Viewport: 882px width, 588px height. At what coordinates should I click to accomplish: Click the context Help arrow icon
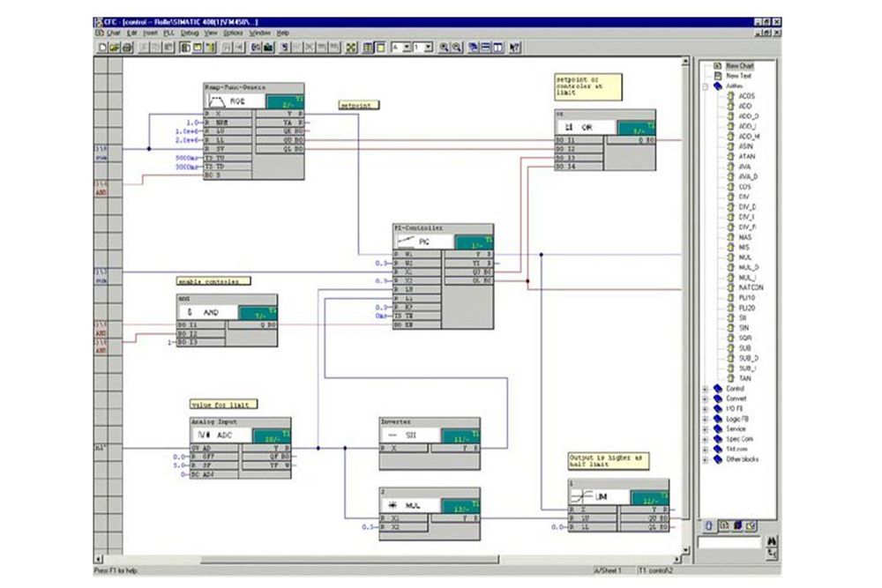click(x=515, y=47)
